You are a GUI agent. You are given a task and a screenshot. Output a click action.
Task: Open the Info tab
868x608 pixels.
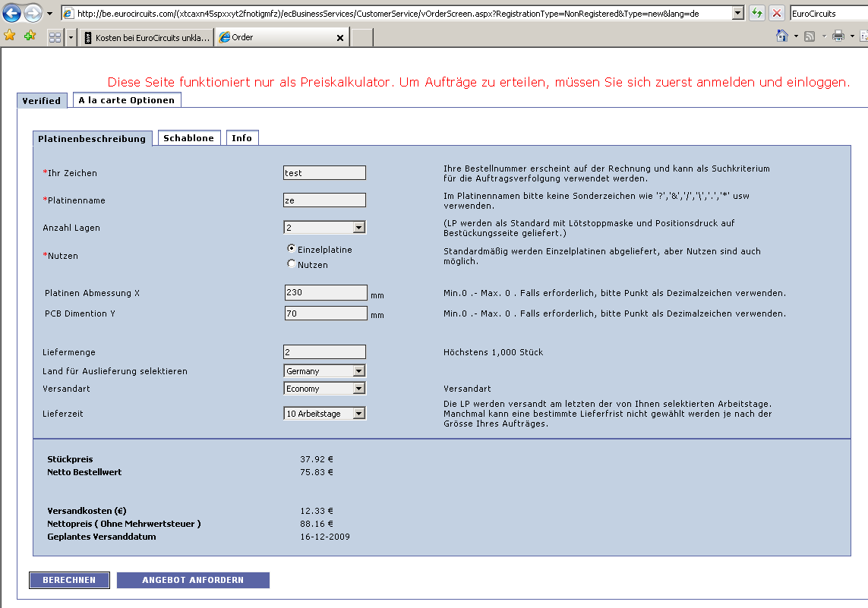click(x=242, y=137)
